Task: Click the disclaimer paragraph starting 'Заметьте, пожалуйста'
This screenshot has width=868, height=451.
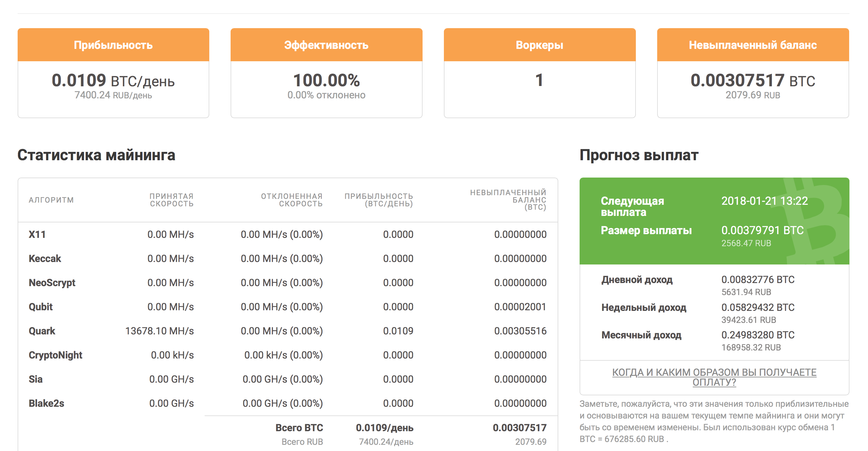Action: click(714, 422)
